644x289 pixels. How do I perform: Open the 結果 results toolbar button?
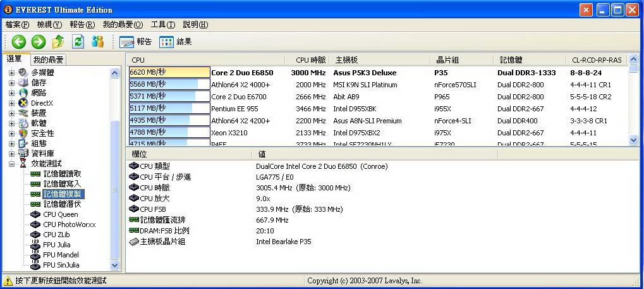point(175,42)
